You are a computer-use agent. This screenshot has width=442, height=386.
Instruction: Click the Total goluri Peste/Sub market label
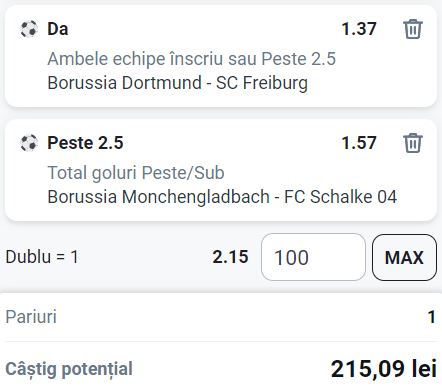tap(136, 173)
